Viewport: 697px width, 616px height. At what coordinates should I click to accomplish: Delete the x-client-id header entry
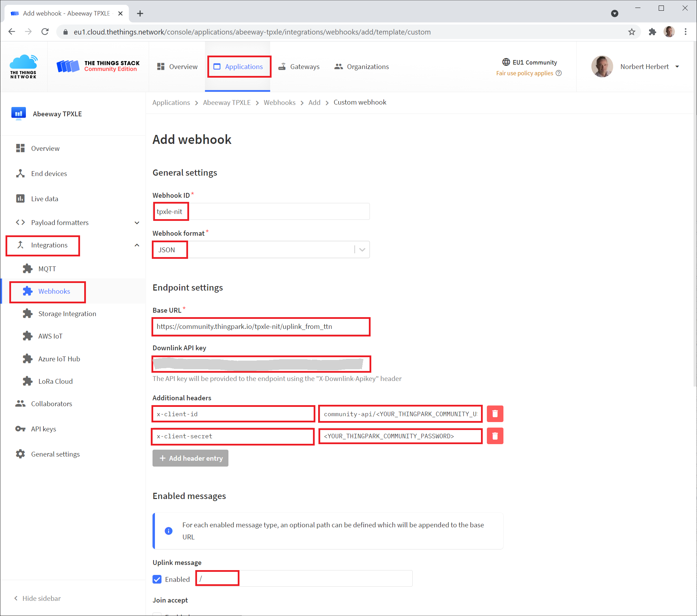coord(495,414)
